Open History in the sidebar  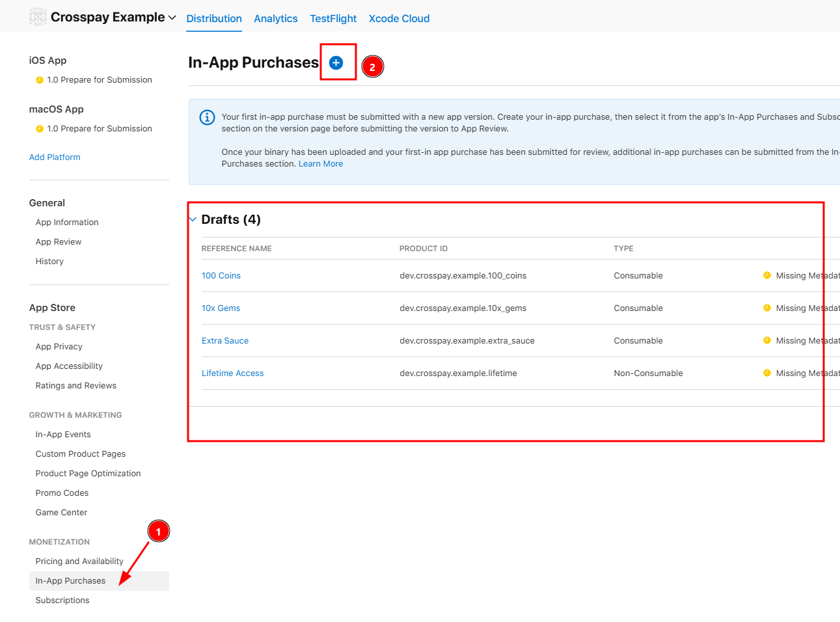[49, 262]
